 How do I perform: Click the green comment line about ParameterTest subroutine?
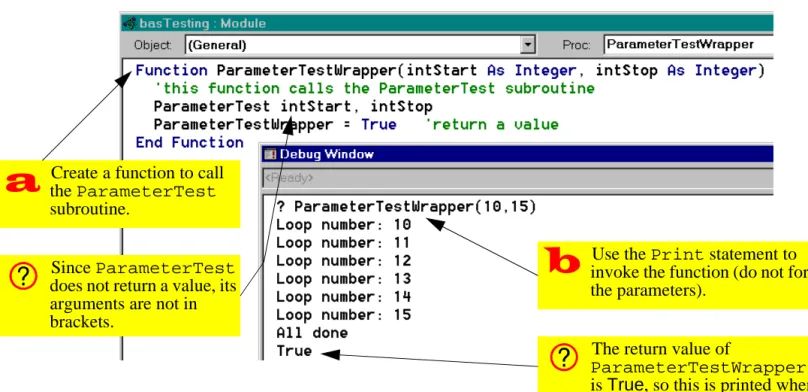pos(374,89)
